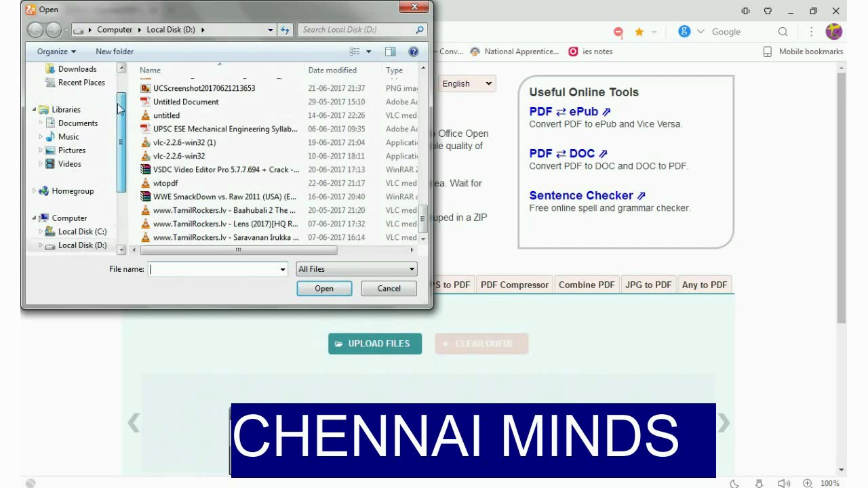
Task: Click the address bar dropdown arrow
Action: tap(270, 30)
